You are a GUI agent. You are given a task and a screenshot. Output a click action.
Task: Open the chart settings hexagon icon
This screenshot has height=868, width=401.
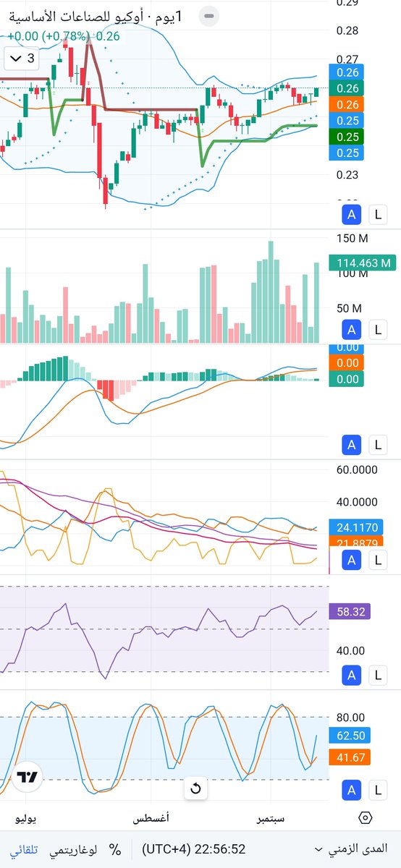[x=366, y=818]
